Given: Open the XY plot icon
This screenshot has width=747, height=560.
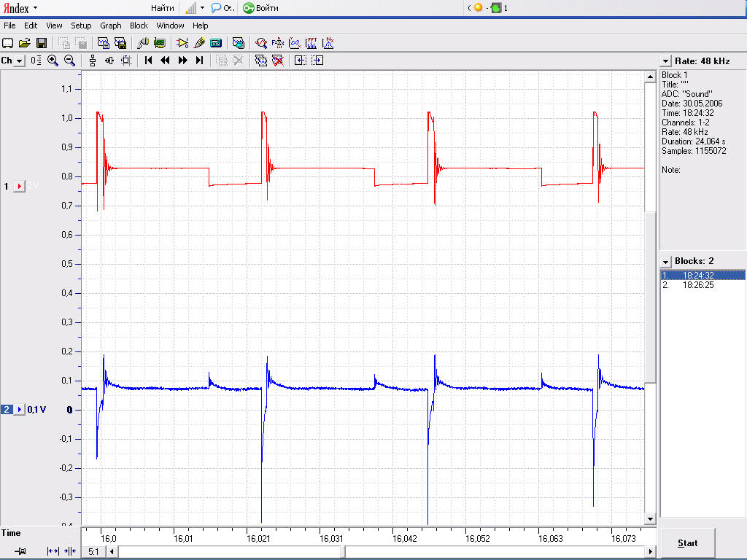Looking at the screenshot, I should [x=295, y=43].
